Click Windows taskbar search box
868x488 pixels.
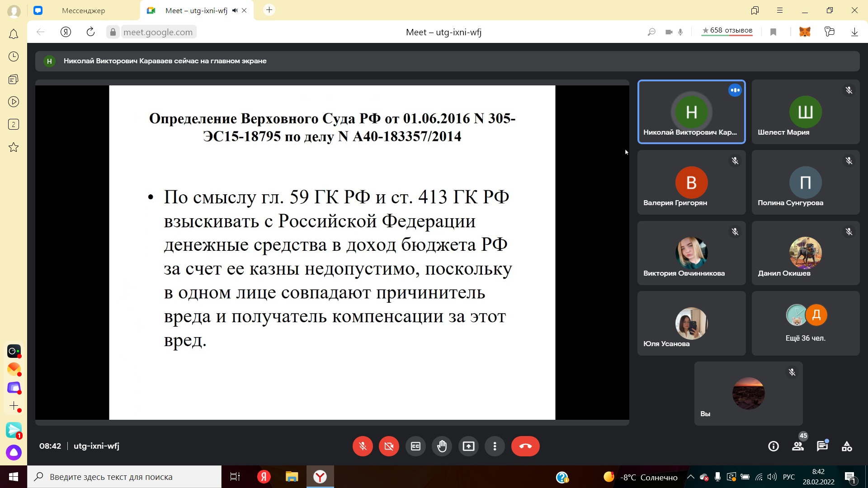[124, 477]
